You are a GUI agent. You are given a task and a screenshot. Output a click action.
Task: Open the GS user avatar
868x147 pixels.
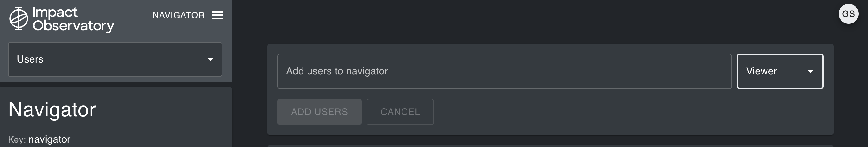click(x=848, y=14)
